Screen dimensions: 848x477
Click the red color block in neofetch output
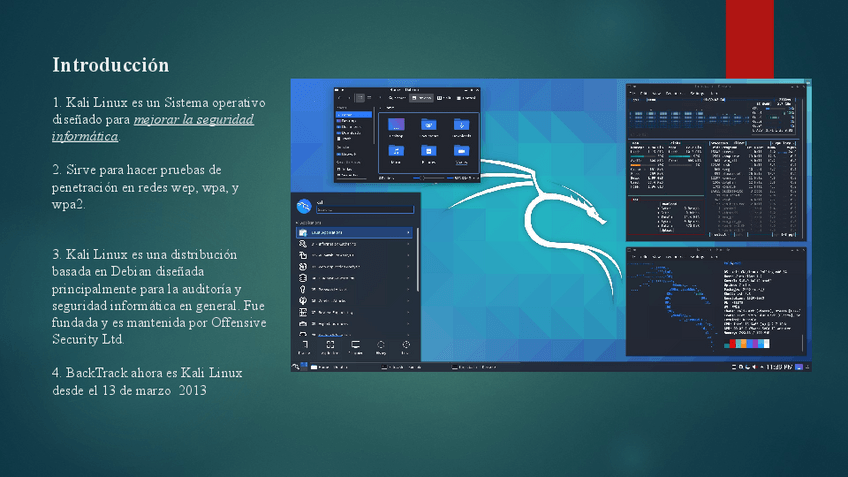pyautogui.click(x=733, y=343)
